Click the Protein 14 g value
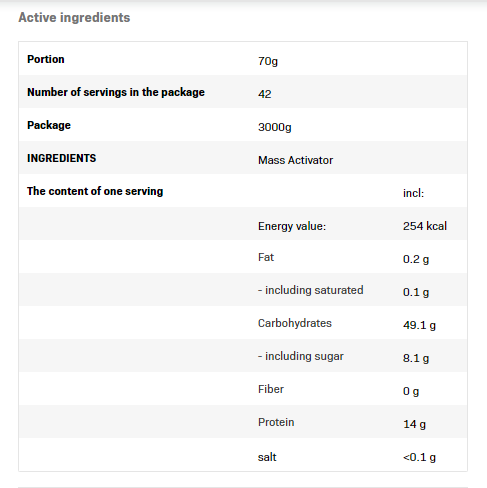The image size is (487, 488). 414,424
